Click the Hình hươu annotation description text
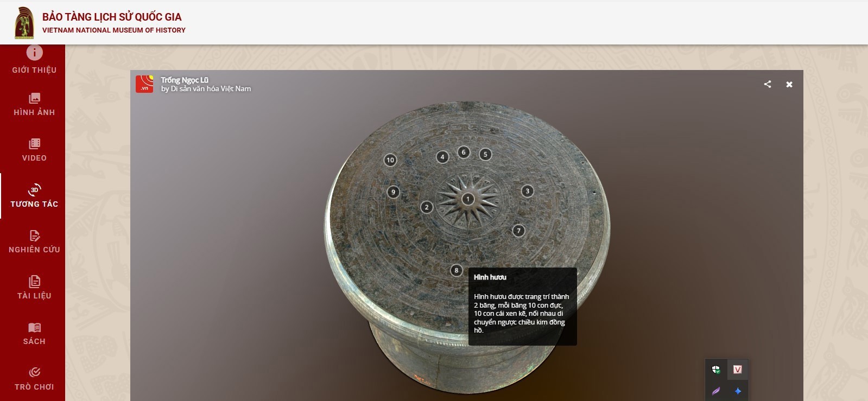This screenshot has height=401, width=868. [521, 314]
